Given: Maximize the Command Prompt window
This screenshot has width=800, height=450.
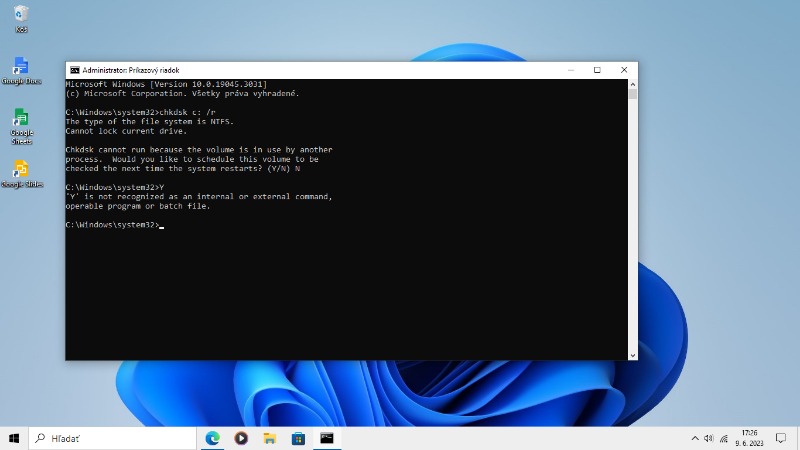Looking at the screenshot, I should 597,70.
